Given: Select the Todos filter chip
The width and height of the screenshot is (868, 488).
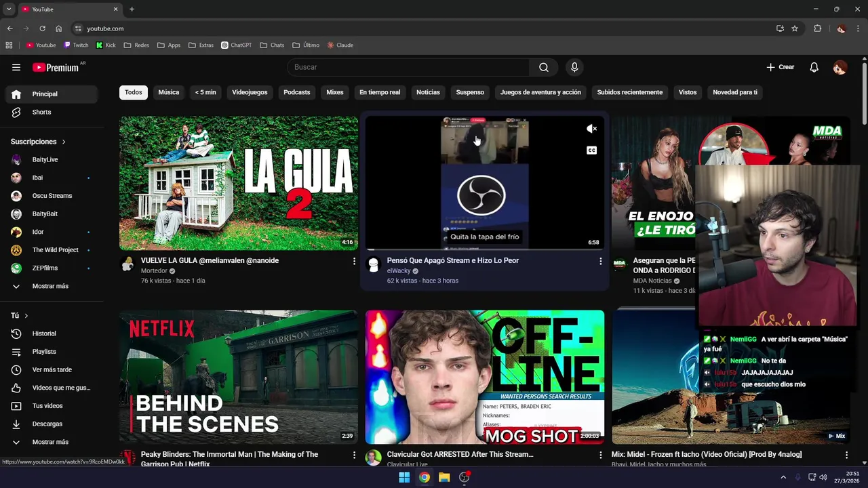Looking at the screenshot, I should click(x=134, y=92).
